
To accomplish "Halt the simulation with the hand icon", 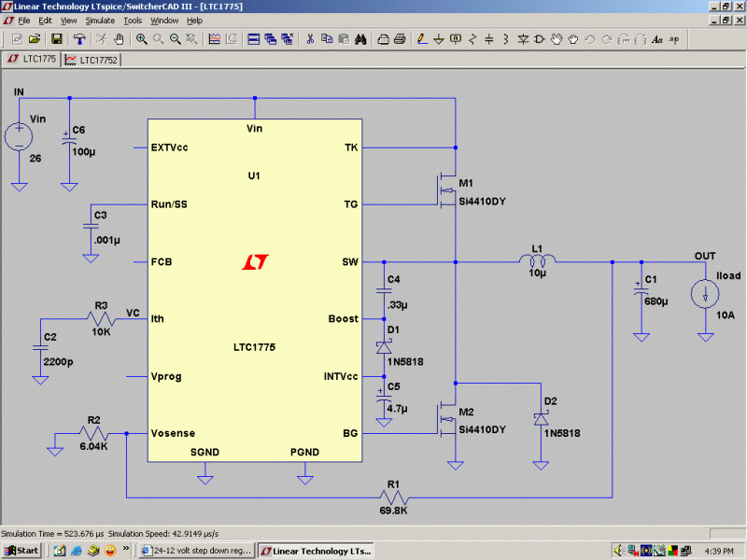I will [x=119, y=39].
